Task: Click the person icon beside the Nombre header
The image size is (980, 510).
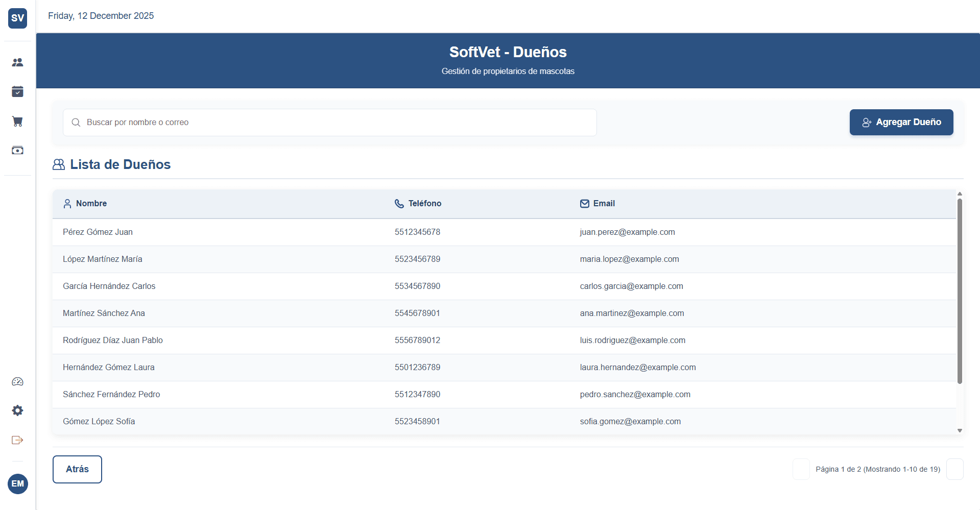Action: [x=67, y=203]
